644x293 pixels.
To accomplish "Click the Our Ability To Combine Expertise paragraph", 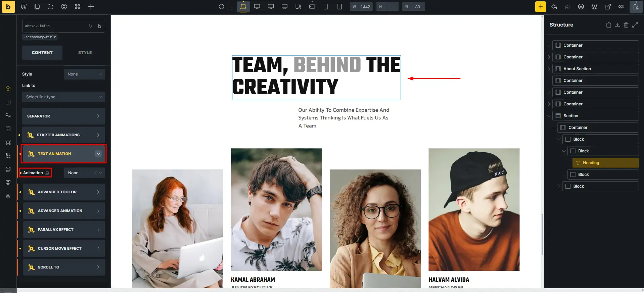I will (344, 118).
